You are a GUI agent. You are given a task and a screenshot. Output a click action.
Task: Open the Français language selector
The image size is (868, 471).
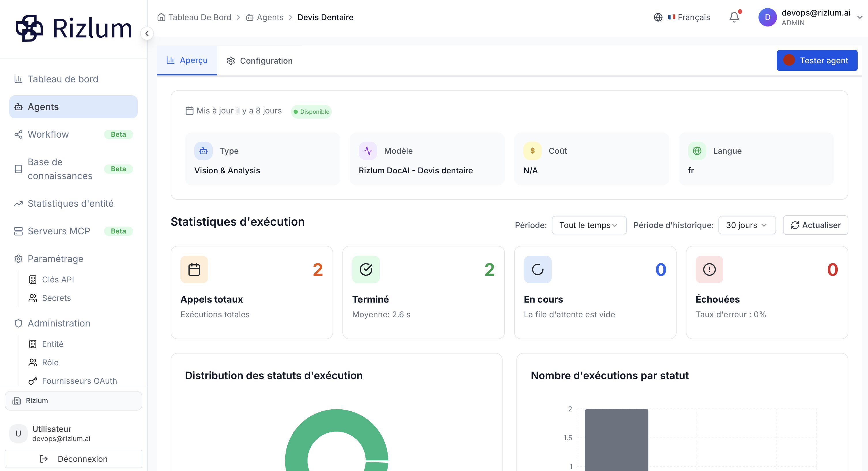tap(689, 17)
